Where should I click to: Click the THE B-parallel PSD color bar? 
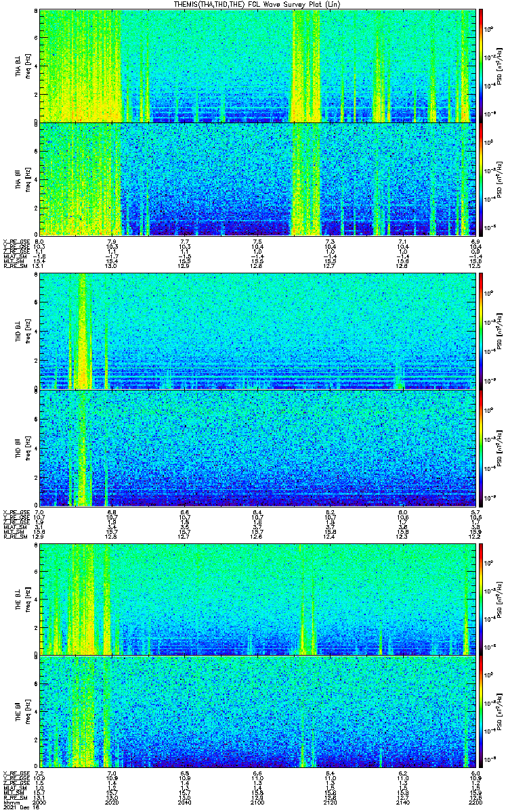480,712
